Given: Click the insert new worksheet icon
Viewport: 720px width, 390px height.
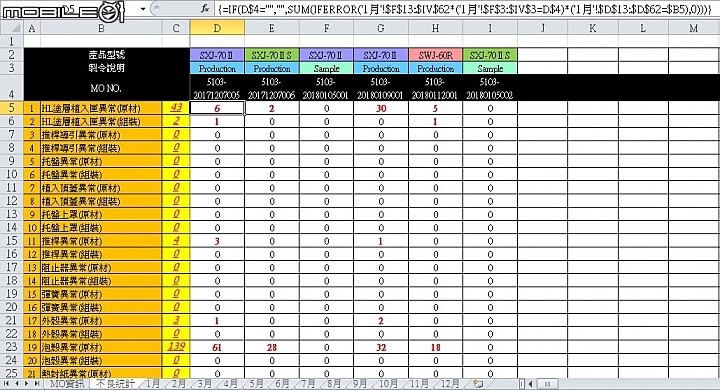Looking at the screenshot, I should [478, 384].
